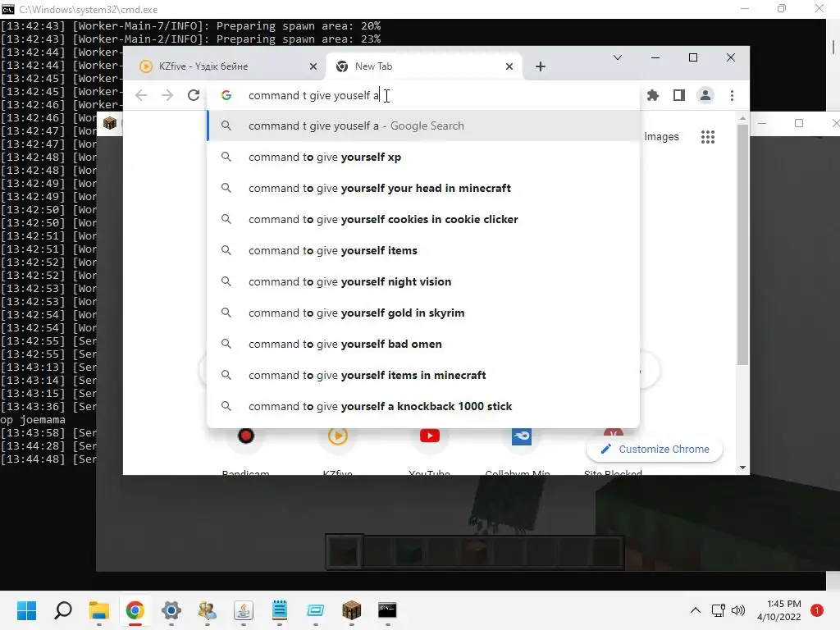Open network tray icon
The image size is (840, 630).
click(718, 610)
